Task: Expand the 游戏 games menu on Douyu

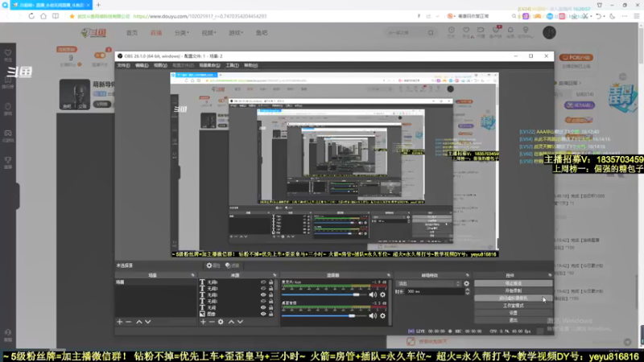Action: (x=236, y=33)
